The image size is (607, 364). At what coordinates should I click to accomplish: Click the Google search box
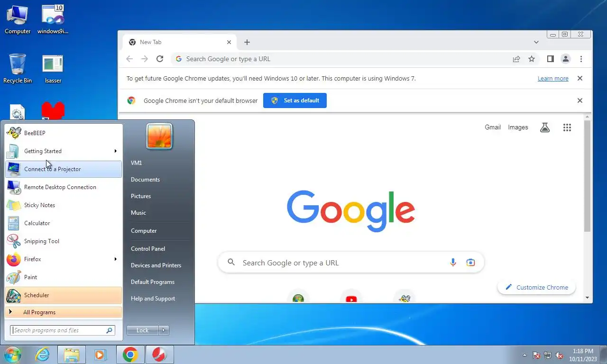[x=351, y=263]
